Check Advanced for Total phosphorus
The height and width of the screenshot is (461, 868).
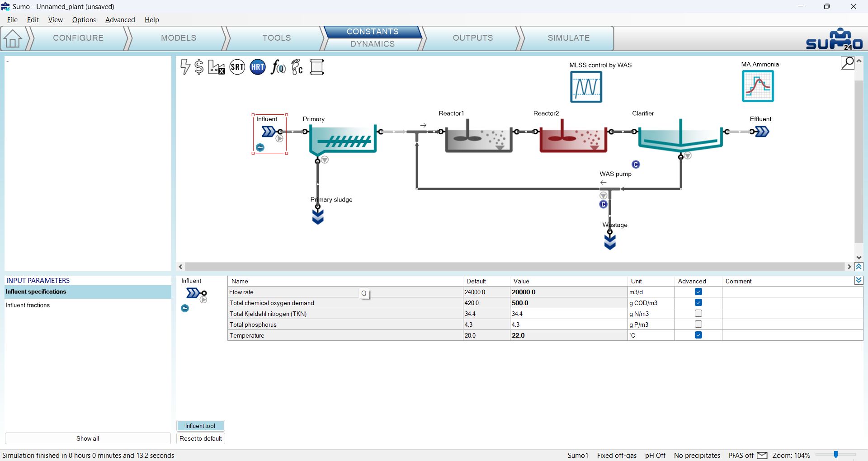tap(698, 325)
